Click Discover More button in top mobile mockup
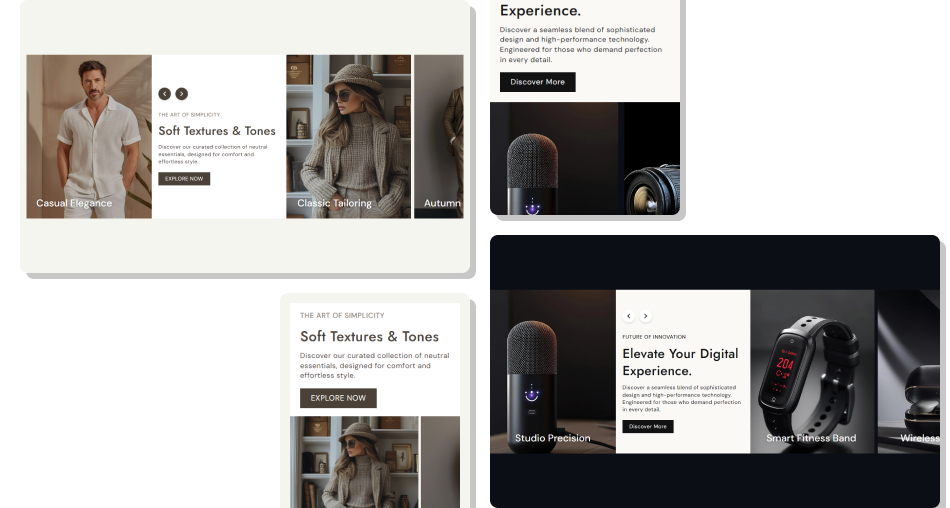This screenshot has height=508, width=950. (x=537, y=82)
